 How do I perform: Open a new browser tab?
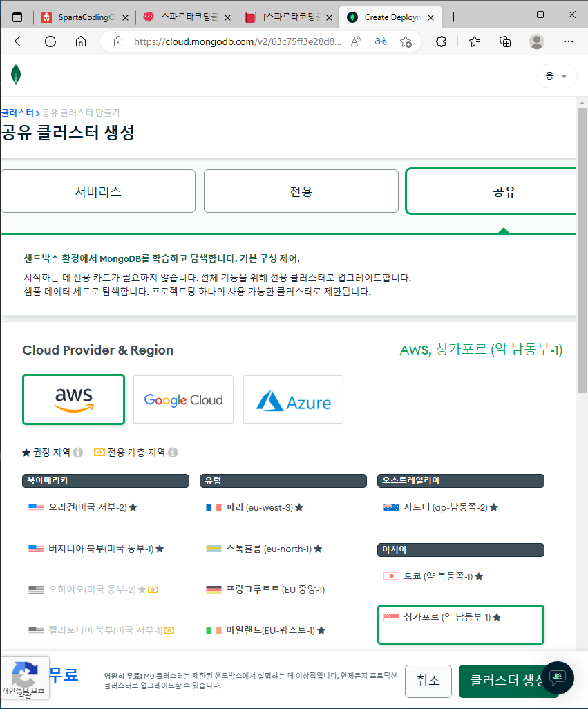click(453, 17)
